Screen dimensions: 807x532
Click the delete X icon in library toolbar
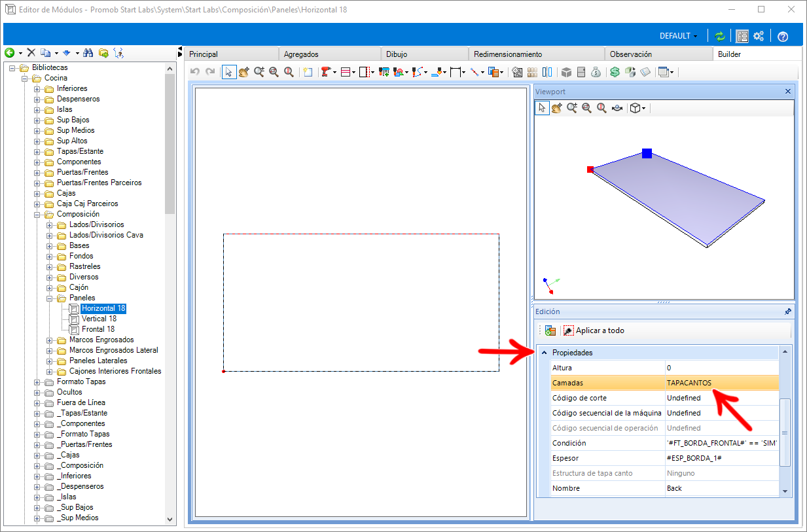point(31,52)
